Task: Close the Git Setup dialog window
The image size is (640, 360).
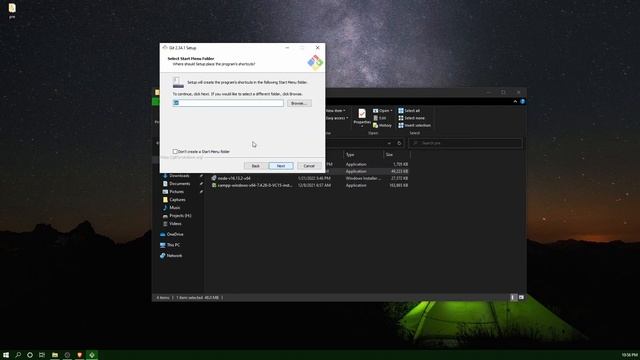Action: click(318, 48)
